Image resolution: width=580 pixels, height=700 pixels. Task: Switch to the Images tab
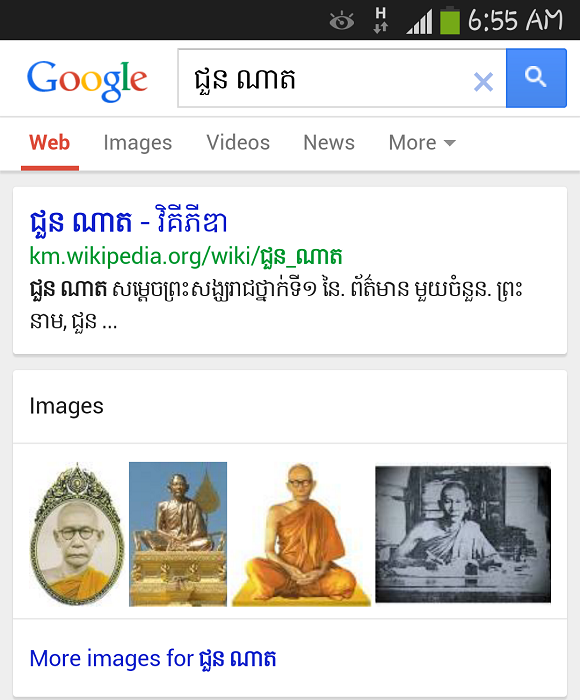[x=138, y=143]
